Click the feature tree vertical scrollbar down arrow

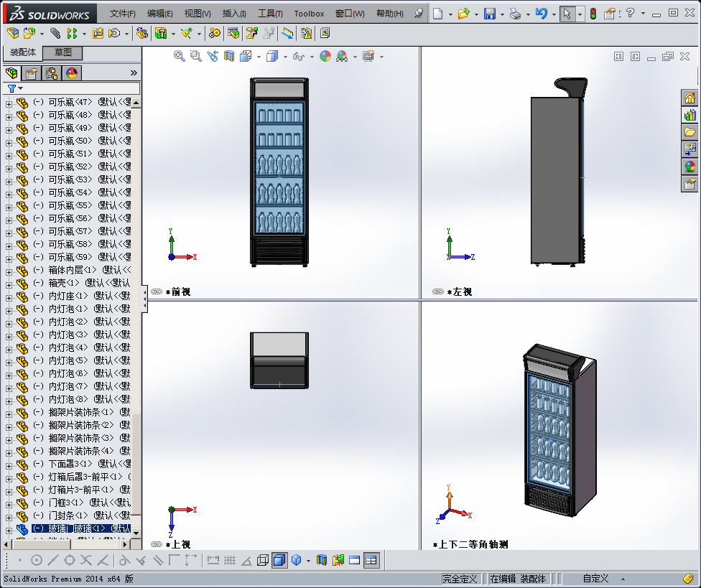tap(136, 533)
